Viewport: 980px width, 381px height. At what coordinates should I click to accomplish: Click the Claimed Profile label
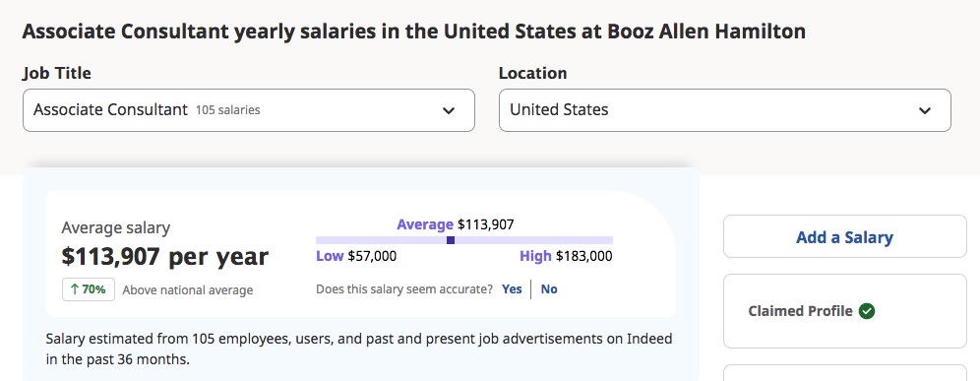[800, 311]
